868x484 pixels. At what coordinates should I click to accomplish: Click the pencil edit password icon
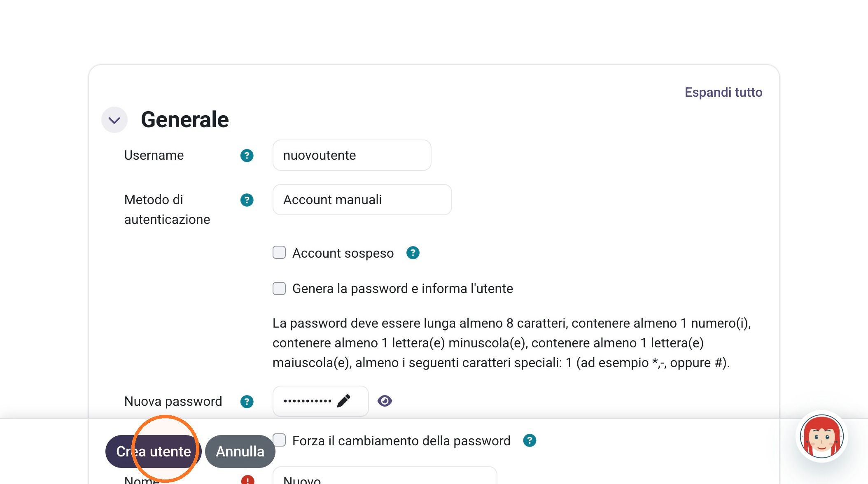(x=343, y=401)
